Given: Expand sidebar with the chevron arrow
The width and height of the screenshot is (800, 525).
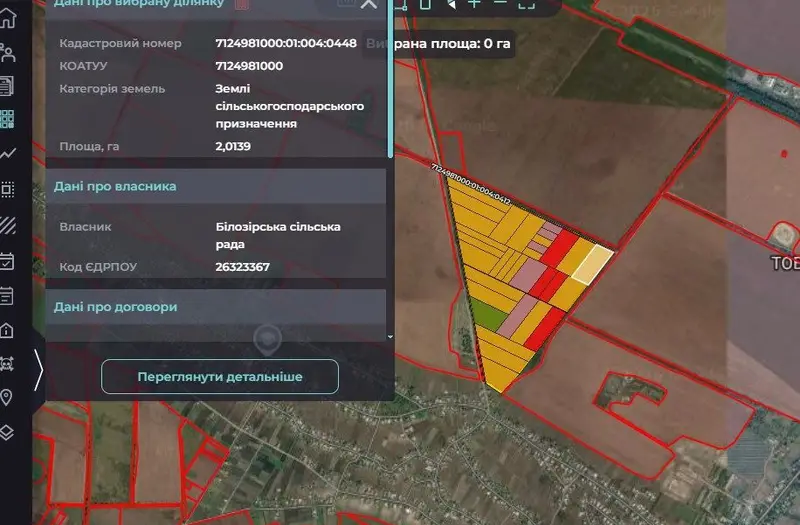Looking at the screenshot, I should pos(39,370).
